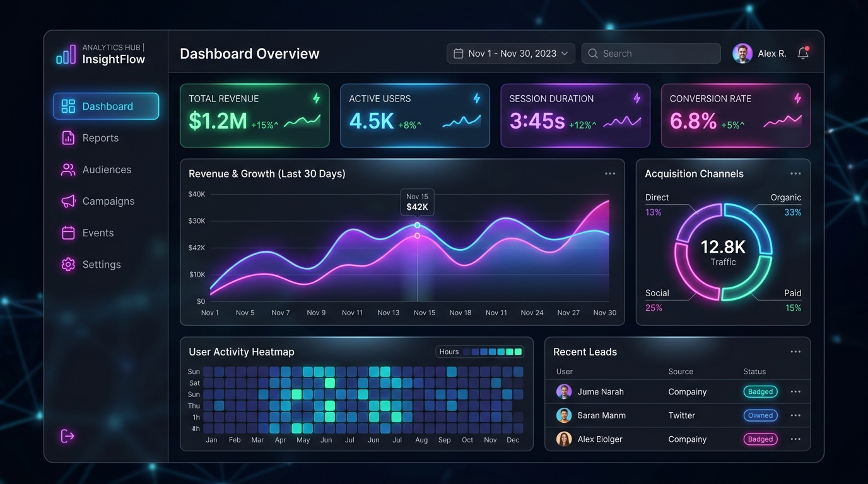The height and width of the screenshot is (484, 868).
Task: Click the Active Users sparkline chart
Action: click(462, 121)
